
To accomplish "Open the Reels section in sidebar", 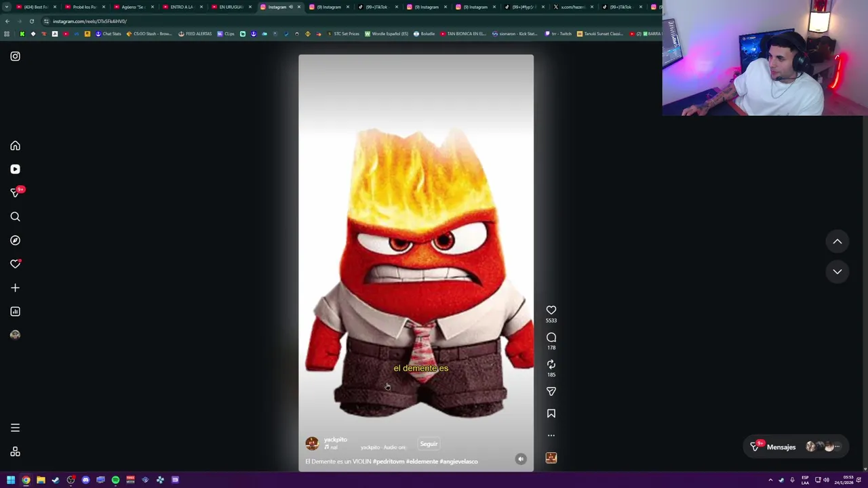I will coord(15,169).
